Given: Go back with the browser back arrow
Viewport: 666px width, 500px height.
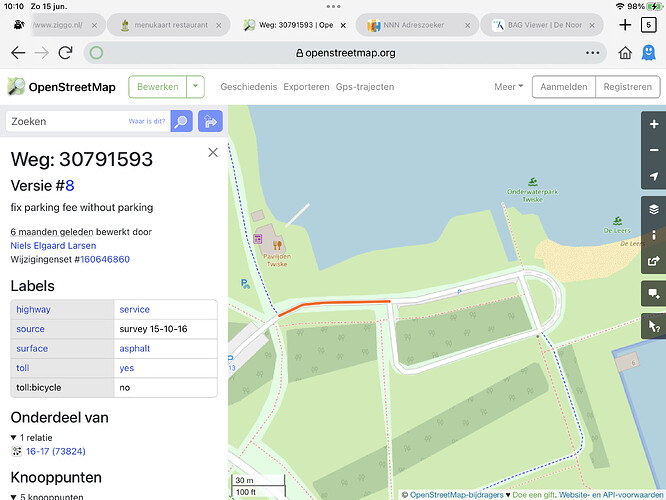Looking at the screenshot, I should pos(18,53).
